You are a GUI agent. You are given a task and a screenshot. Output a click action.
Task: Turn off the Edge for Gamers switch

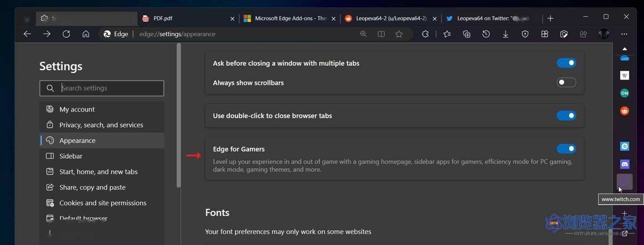click(x=566, y=149)
